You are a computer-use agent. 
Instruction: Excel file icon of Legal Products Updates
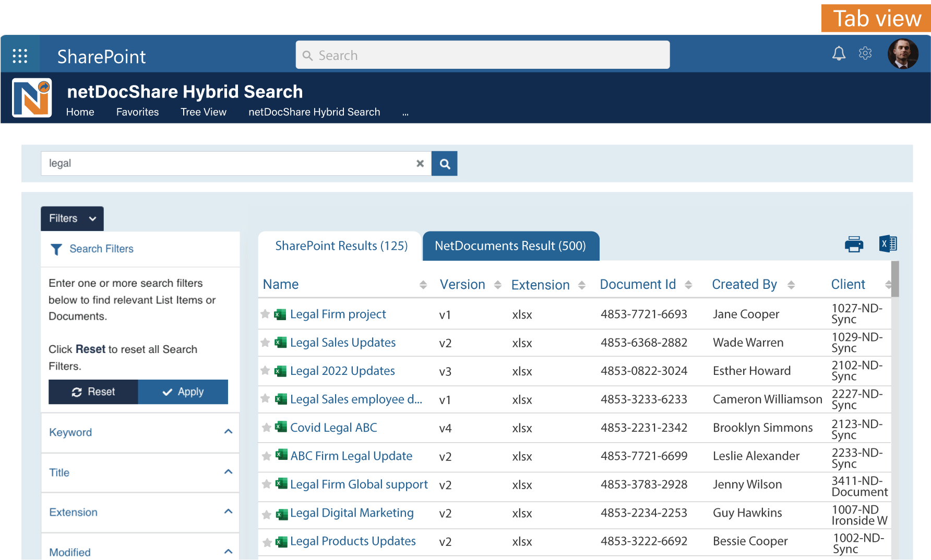[282, 542]
